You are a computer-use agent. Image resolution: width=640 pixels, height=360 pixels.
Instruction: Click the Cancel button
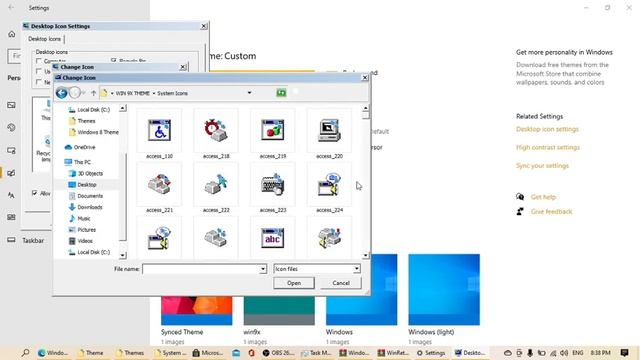pyautogui.click(x=341, y=283)
